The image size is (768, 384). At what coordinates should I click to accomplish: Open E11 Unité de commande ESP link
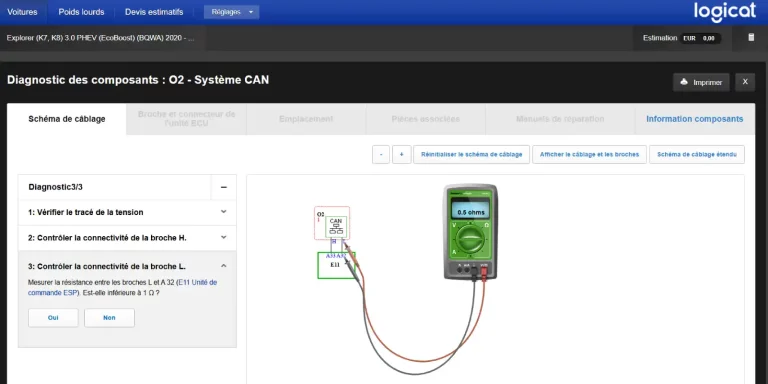click(122, 288)
